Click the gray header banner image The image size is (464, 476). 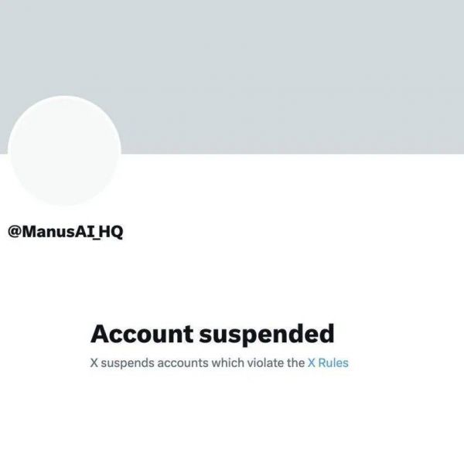point(232,76)
